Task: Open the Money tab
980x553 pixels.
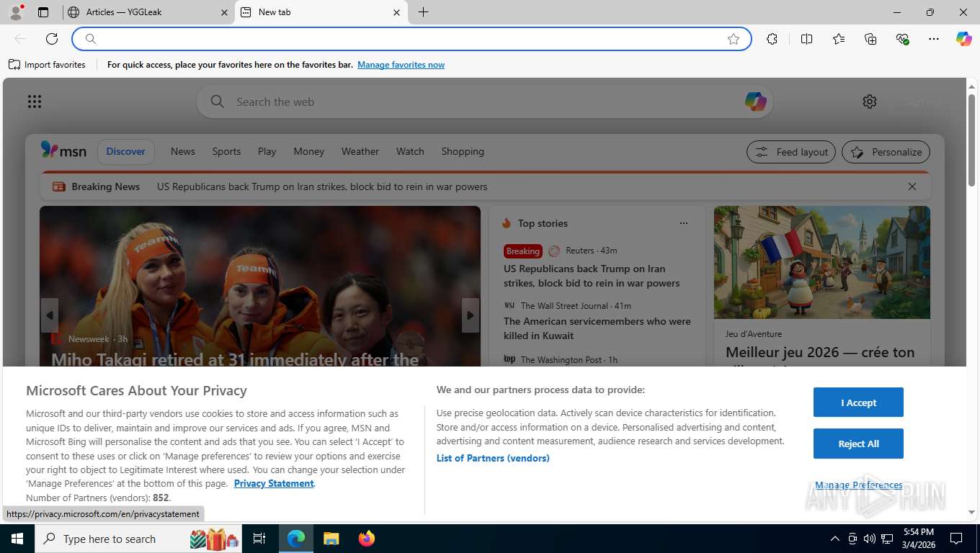Action: [308, 151]
